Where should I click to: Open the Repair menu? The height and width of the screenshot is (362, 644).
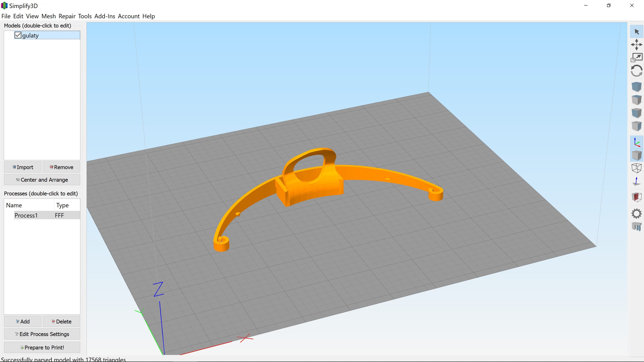[x=67, y=16]
